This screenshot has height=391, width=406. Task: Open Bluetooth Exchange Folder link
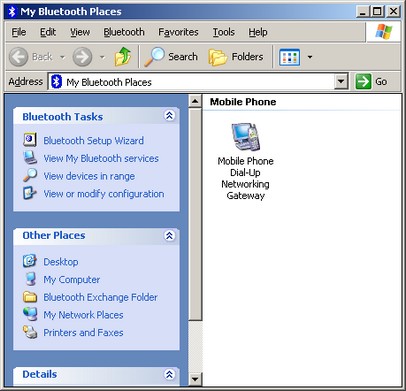[100, 297]
